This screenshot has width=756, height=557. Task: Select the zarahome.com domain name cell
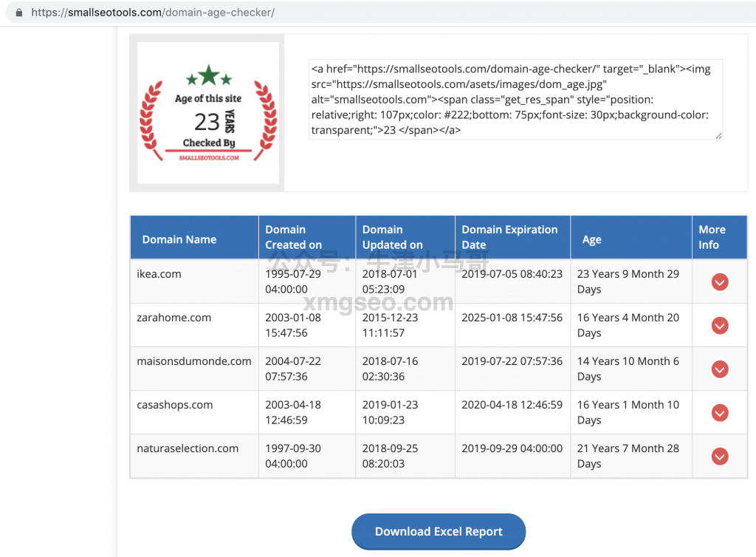pos(194,325)
